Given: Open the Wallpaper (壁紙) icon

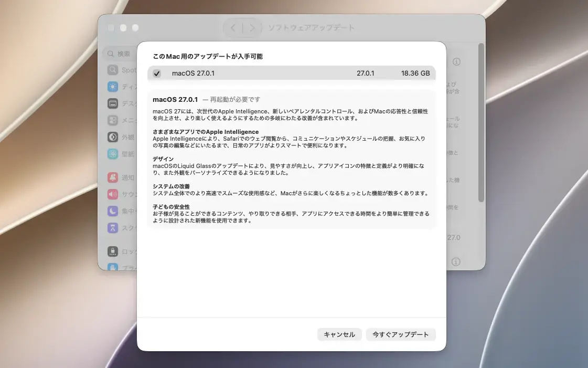Looking at the screenshot, I should (x=112, y=154).
